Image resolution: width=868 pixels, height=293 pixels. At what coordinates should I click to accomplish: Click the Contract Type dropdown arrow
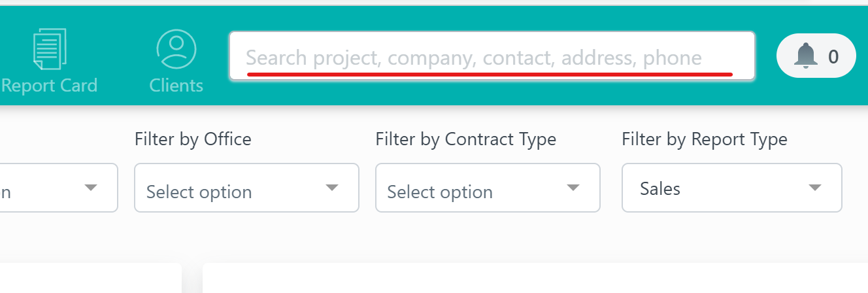click(573, 188)
